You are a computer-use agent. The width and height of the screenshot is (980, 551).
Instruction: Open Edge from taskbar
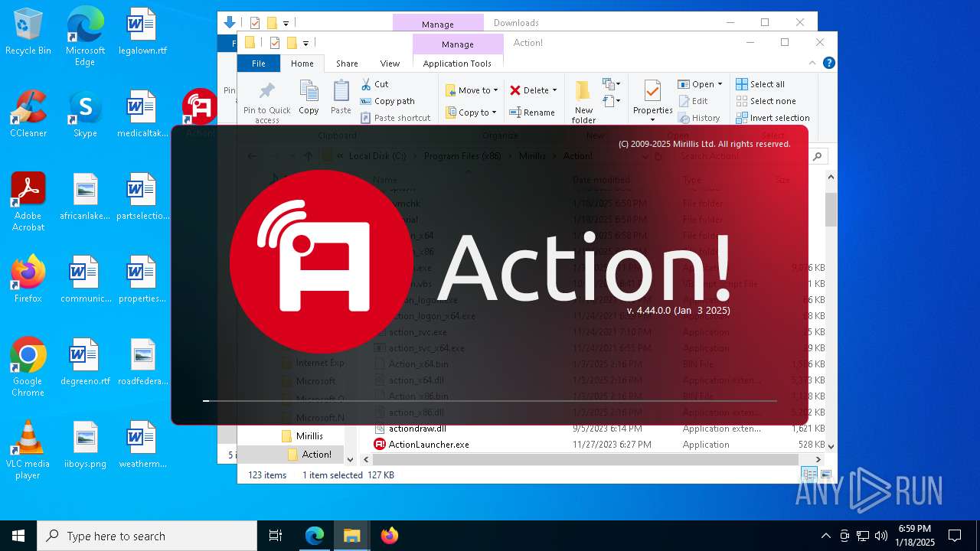click(x=315, y=536)
